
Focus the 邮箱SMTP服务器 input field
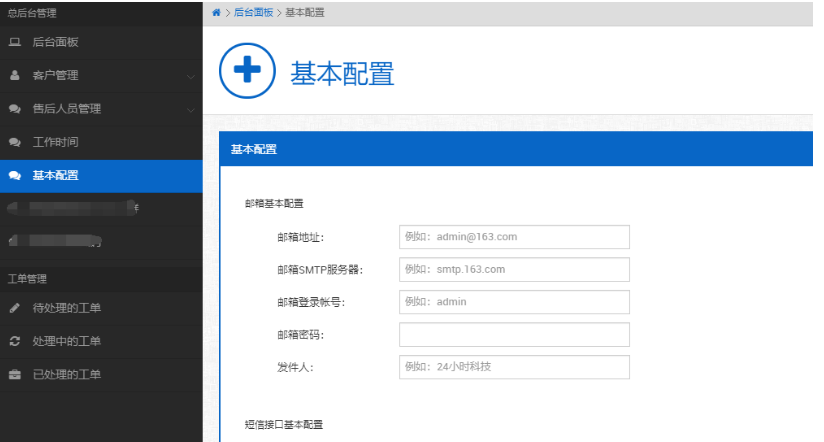coord(514,270)
